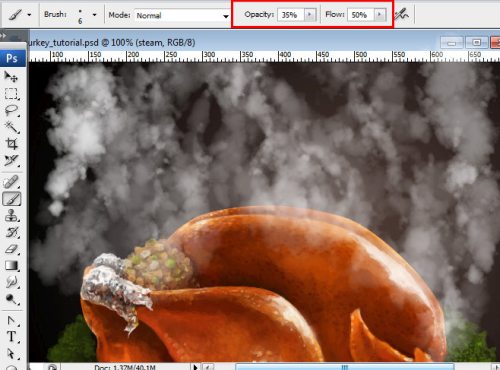Select the Eraser tool
The width and height of the screenshot is (500, 370).
click(11, 249)
